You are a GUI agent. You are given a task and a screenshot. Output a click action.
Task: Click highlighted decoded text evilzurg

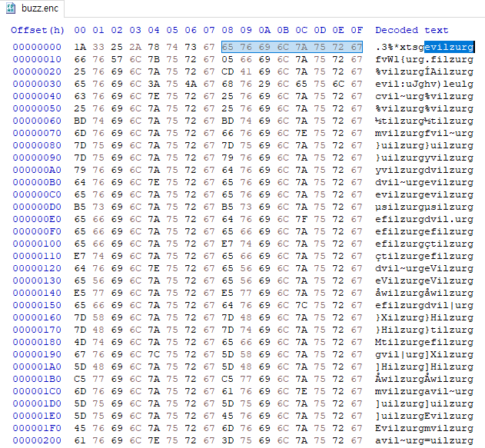(449, 47)
